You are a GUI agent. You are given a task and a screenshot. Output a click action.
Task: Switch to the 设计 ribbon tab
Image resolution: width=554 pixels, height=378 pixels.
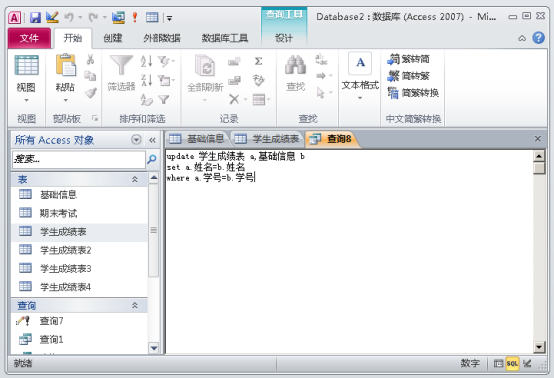[x=284, y=38]
